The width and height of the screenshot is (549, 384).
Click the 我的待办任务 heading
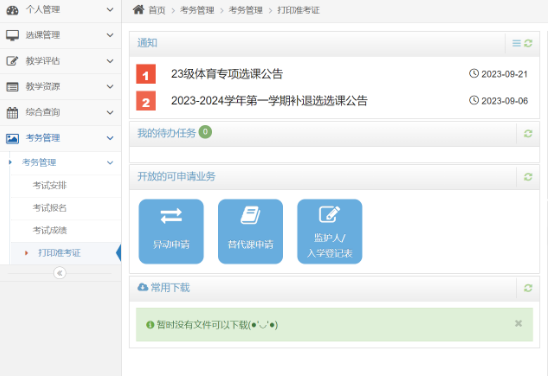point(166,133)
